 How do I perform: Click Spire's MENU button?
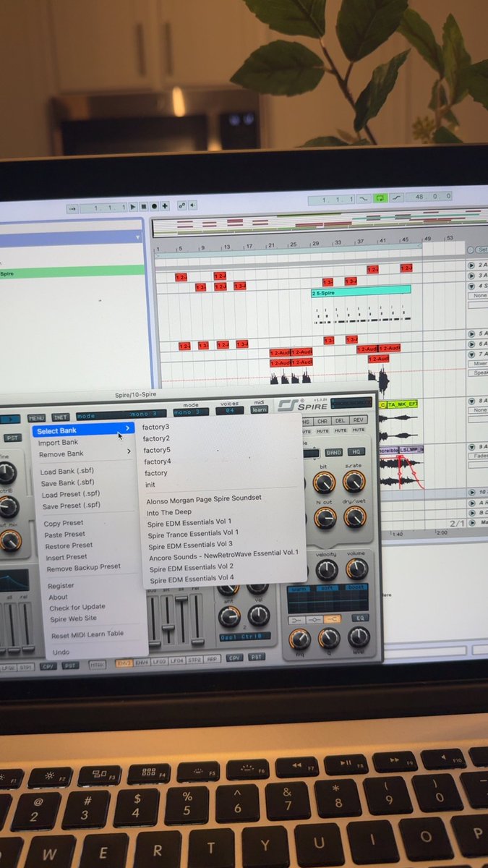click(x=36, y=418)
